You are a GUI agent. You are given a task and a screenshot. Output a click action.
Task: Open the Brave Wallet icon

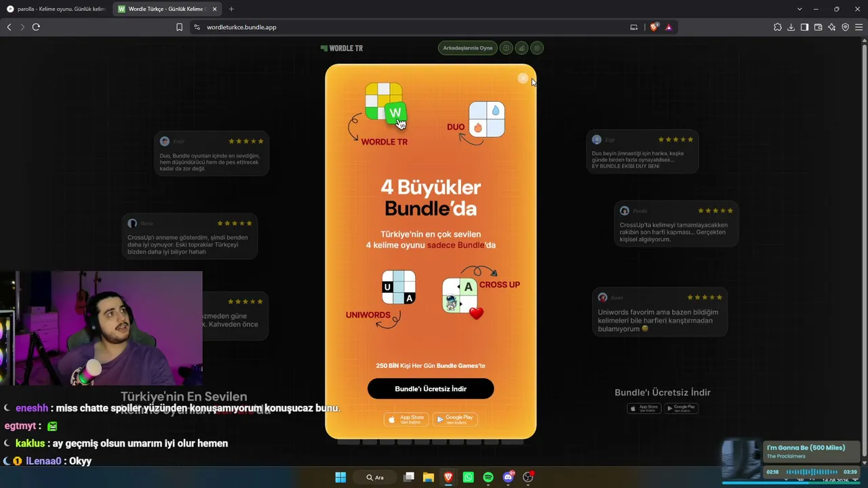[x=818, y=27]
